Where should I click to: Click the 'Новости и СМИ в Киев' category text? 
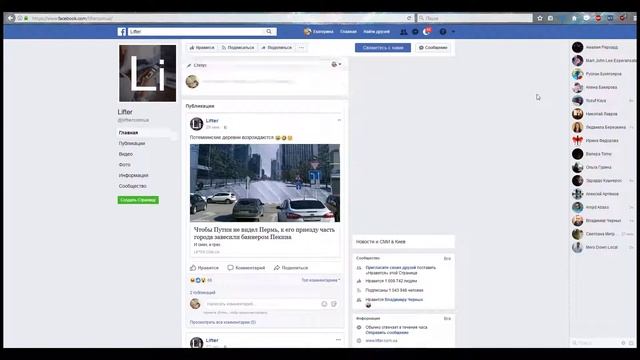tap(381, 242)
